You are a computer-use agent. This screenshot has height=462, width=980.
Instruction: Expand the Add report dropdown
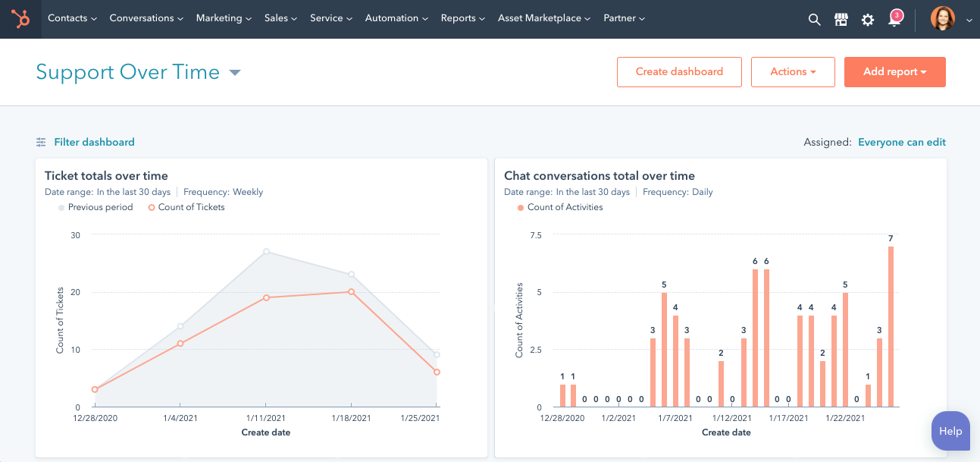coord(894,72)
